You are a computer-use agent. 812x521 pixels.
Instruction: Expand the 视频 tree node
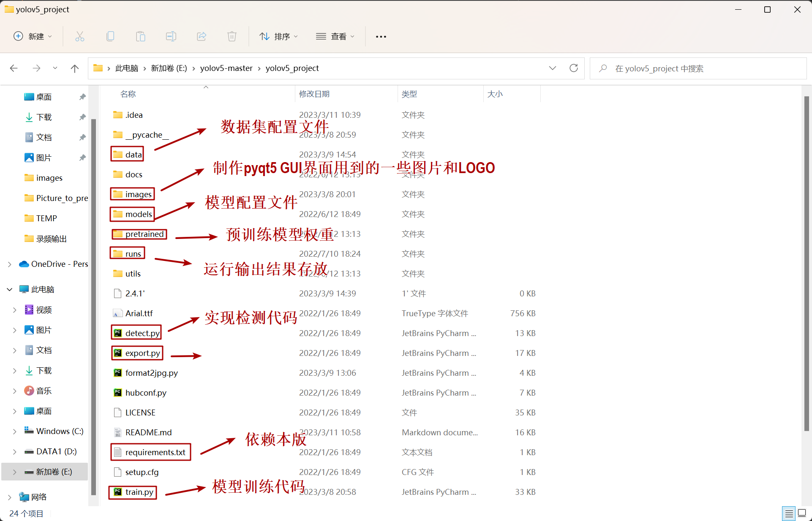pyautogui.click(x=15, y=310)
